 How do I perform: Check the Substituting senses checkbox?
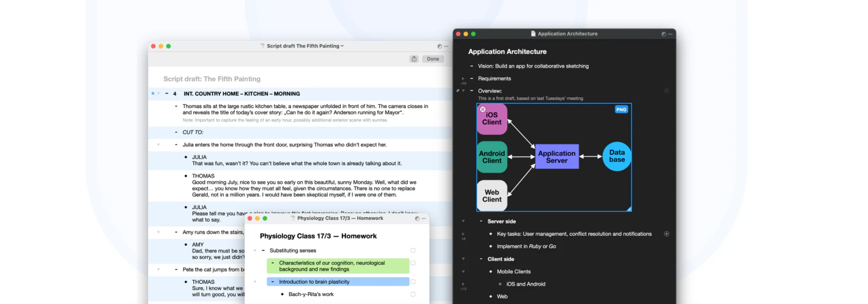(x=413, y=251)
